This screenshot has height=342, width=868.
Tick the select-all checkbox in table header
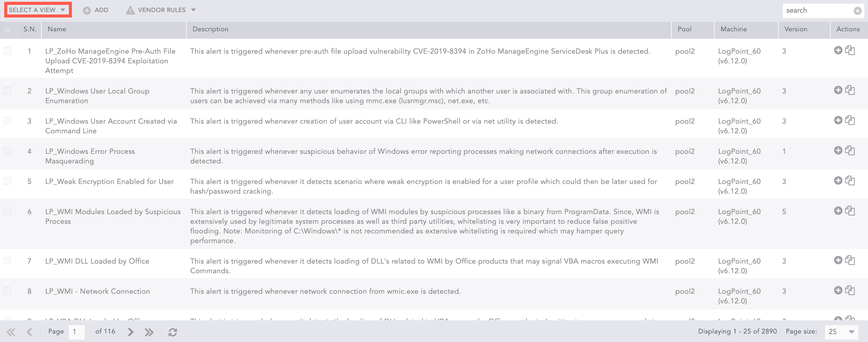click(7, 30)
